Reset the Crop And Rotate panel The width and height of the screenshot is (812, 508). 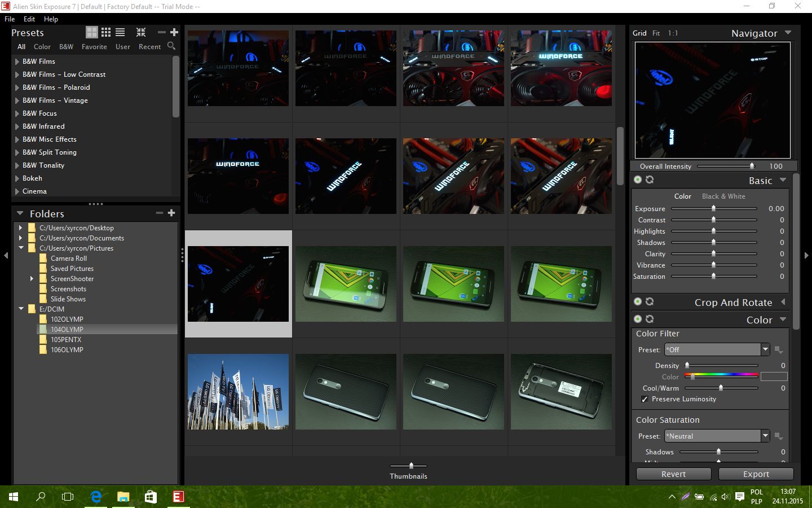click(650, 301)
